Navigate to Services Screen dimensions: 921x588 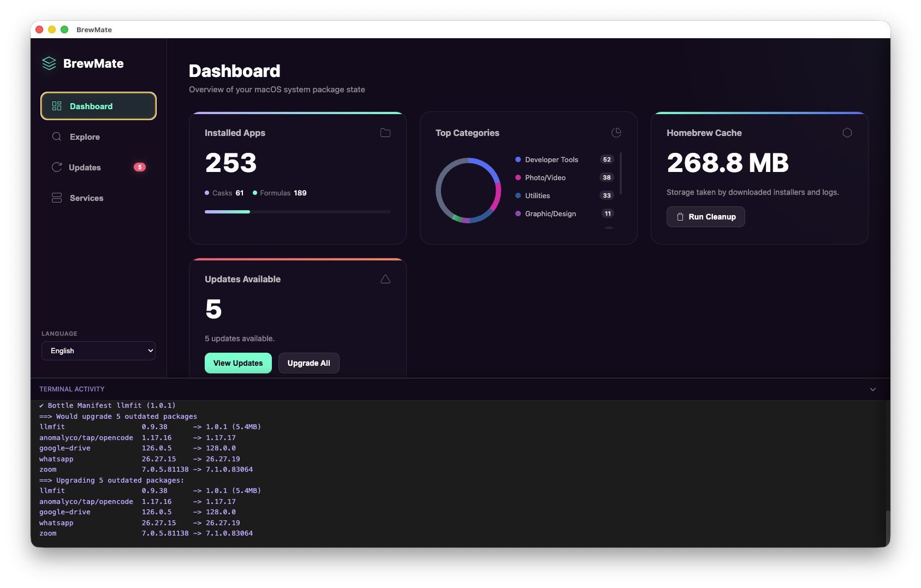click(98, 198)
